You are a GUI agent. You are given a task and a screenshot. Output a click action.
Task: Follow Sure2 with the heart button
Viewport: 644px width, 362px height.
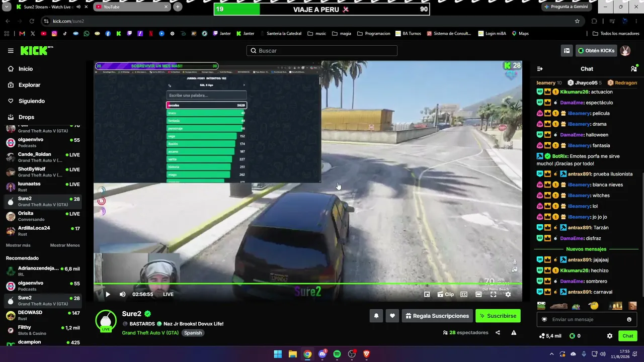pos(392,316)
